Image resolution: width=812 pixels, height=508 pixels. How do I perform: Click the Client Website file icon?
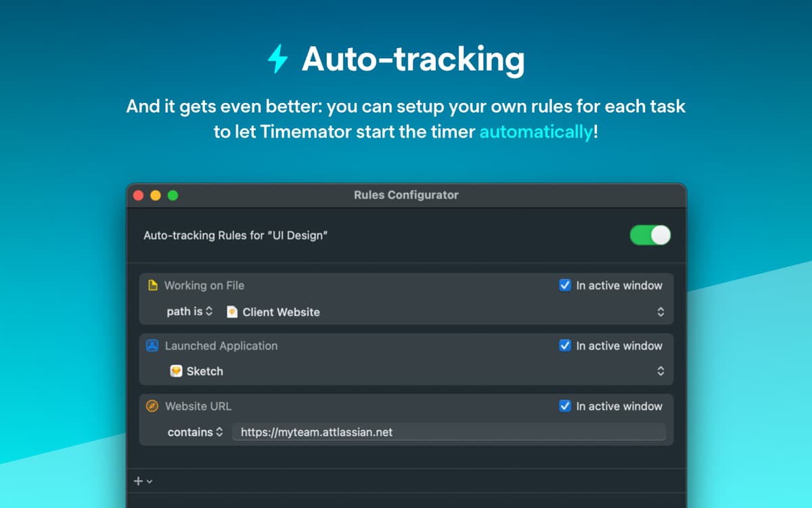point(232,312)
